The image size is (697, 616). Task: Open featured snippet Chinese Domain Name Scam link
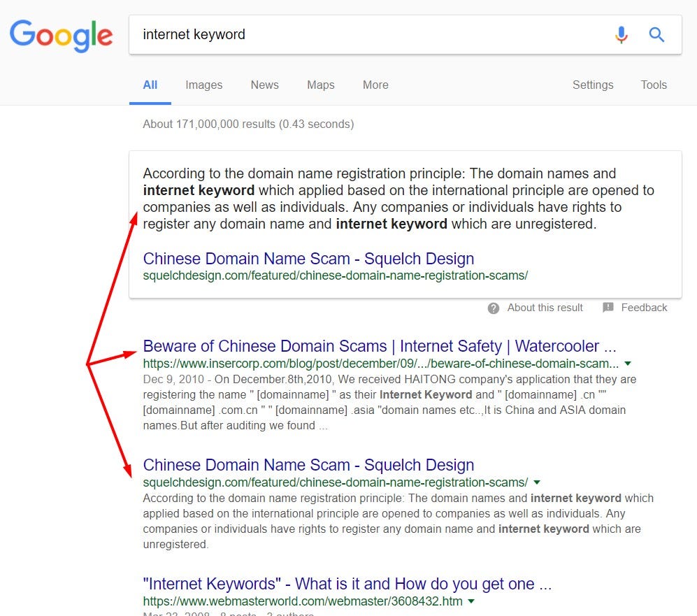308,259
